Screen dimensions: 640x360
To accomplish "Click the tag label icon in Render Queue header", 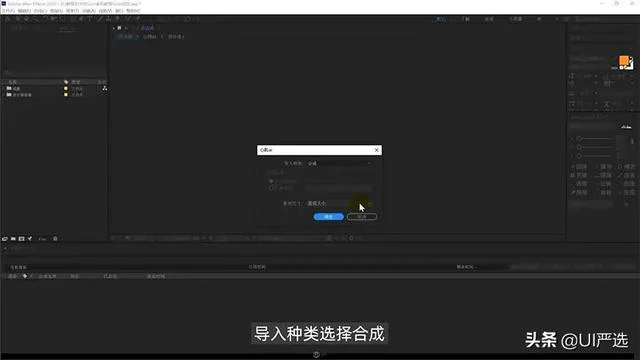I will 25,276.
